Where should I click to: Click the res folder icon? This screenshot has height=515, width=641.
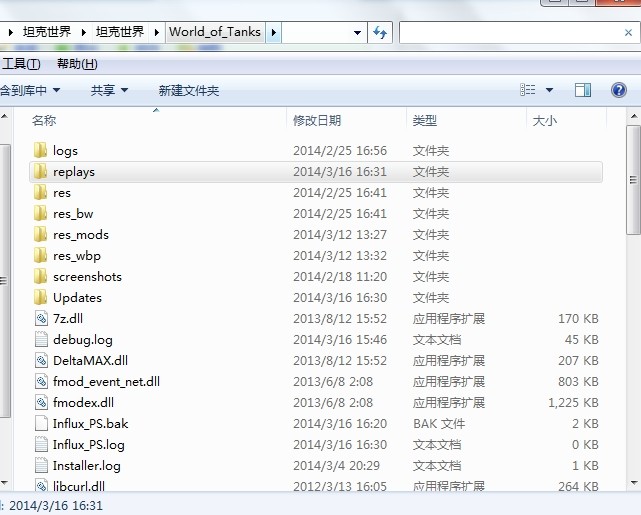(x=40, y=193)
